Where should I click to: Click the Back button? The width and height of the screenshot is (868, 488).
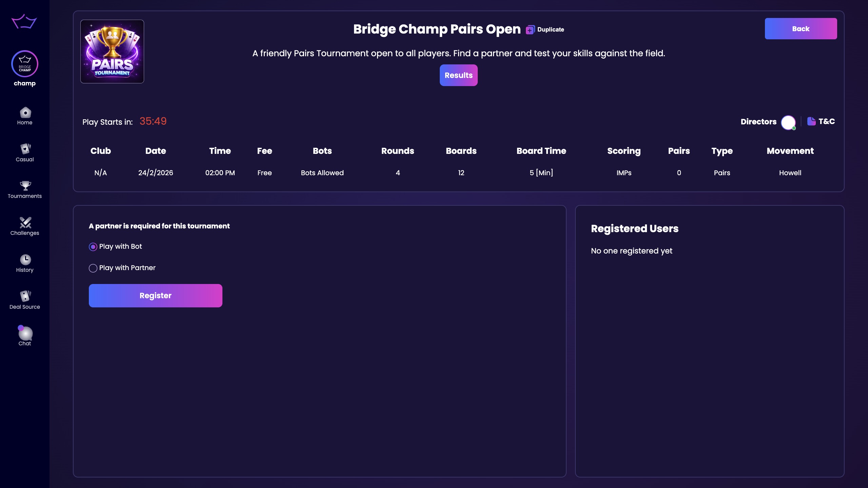point(801,28)
